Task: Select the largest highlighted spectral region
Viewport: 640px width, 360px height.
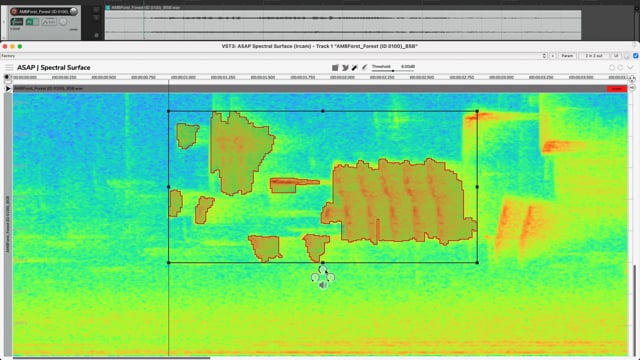Action: 400,202
